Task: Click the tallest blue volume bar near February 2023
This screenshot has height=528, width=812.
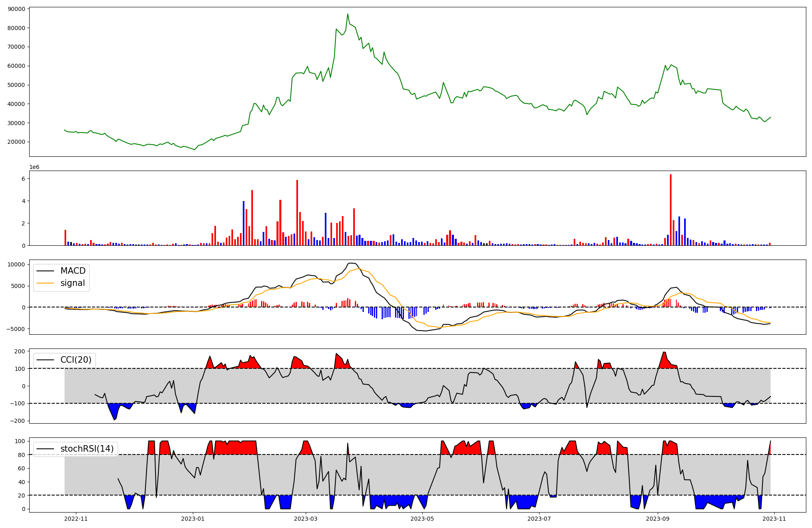Action: pyautogui.click(x=244, y=223)
